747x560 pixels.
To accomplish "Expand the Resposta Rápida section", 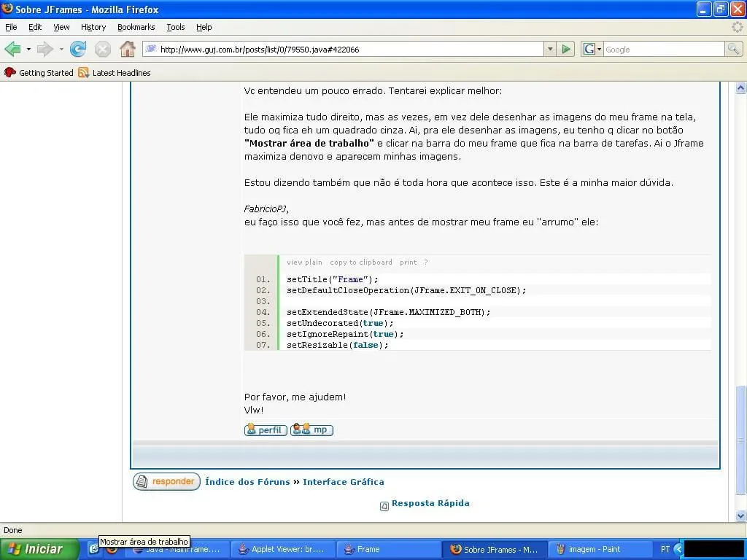I will pyautogui.click(x=430, y=503).
